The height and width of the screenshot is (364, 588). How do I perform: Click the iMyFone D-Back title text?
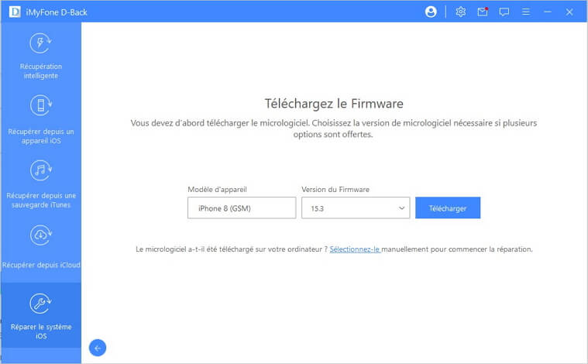point(57,12)
